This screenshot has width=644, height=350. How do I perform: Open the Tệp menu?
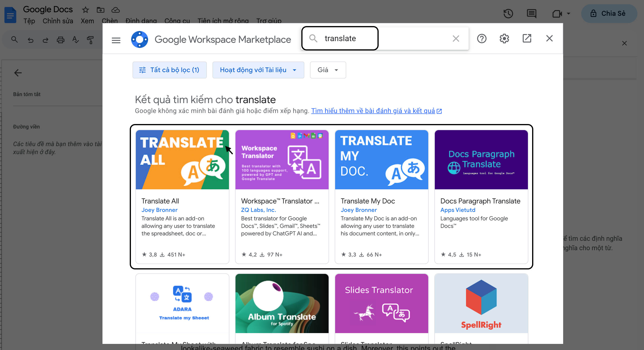tap(29, 21)
